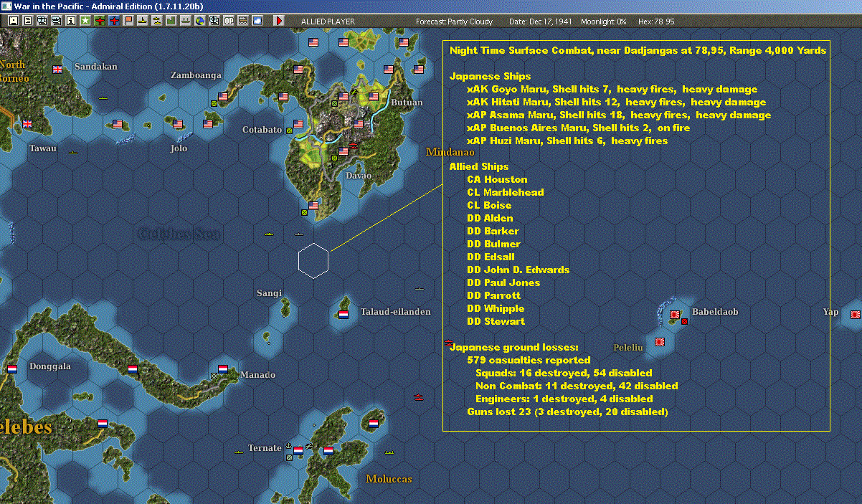
Task: Select the British flag base near Tawau
Action: click(27, 123)
